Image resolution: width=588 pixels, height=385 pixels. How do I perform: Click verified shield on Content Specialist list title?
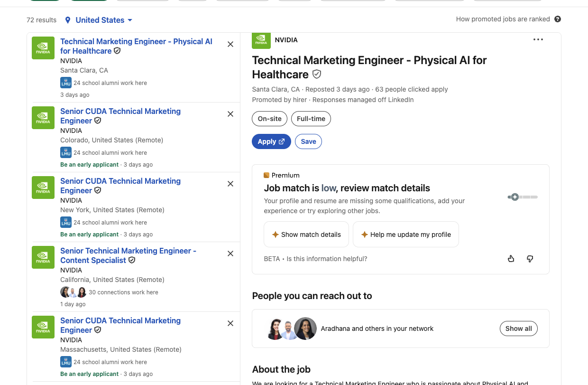pos(132,260)
